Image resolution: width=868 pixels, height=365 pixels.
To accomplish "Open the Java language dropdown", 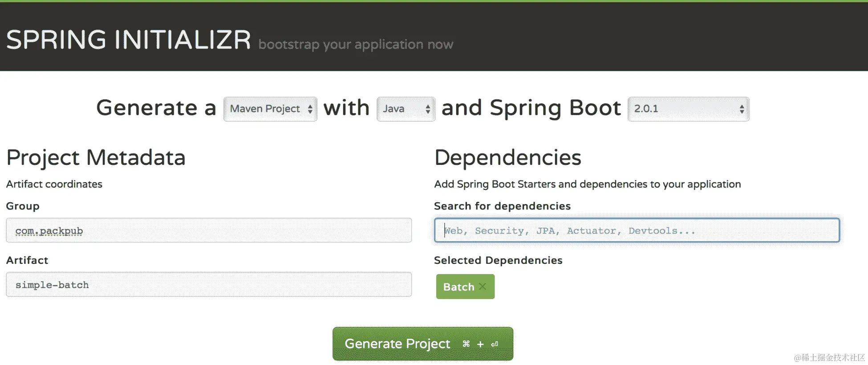I will tap(406, 109).
